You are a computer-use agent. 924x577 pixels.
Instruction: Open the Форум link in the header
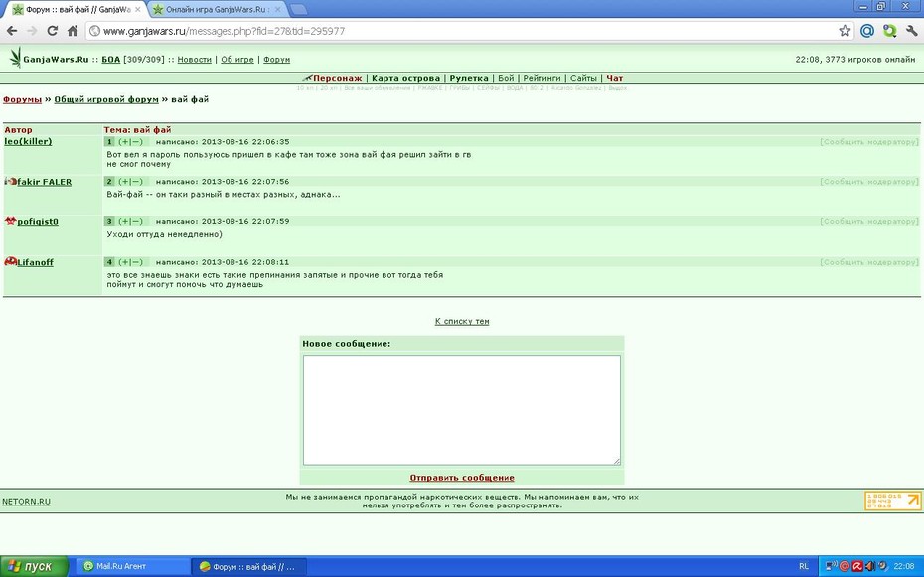point(276,59)
